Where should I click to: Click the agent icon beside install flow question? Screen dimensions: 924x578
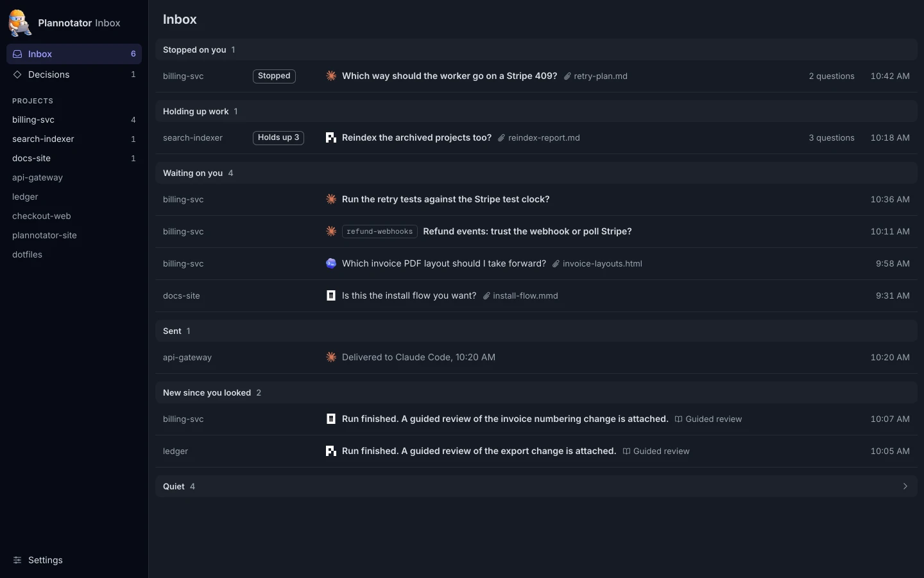pos(331,295)
